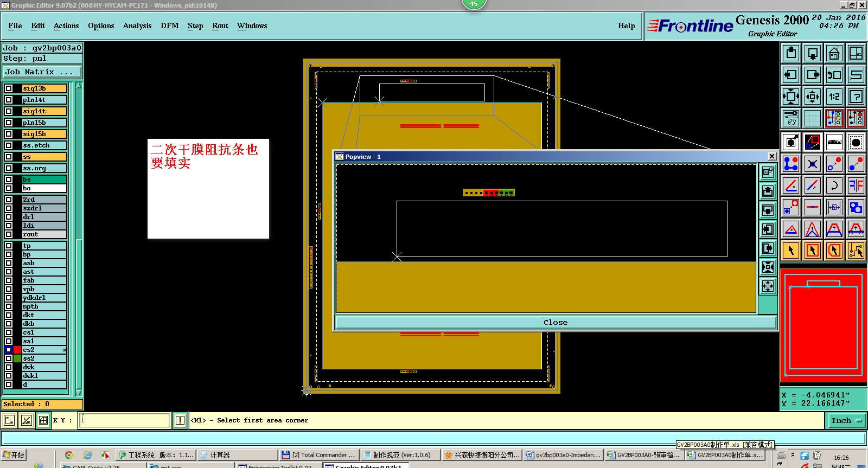Click the zoom in expand arrows icon

click(791, 97)
